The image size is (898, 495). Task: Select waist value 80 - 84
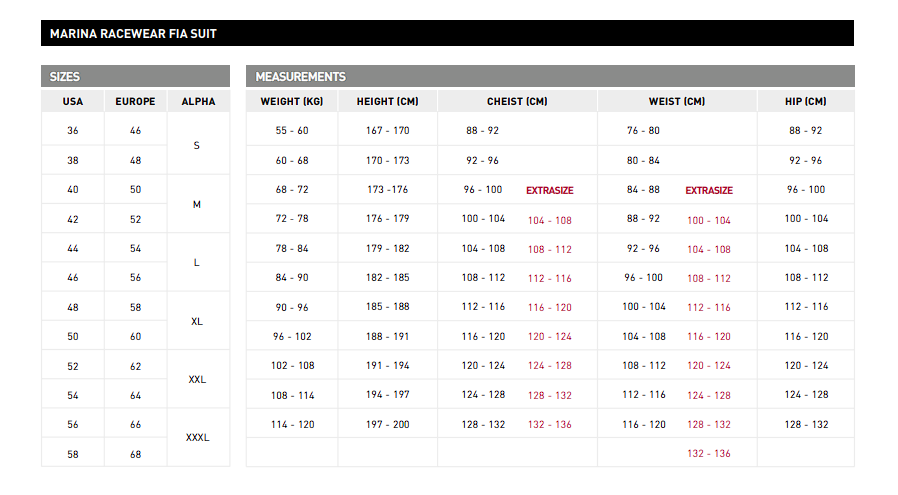point(643,160)
